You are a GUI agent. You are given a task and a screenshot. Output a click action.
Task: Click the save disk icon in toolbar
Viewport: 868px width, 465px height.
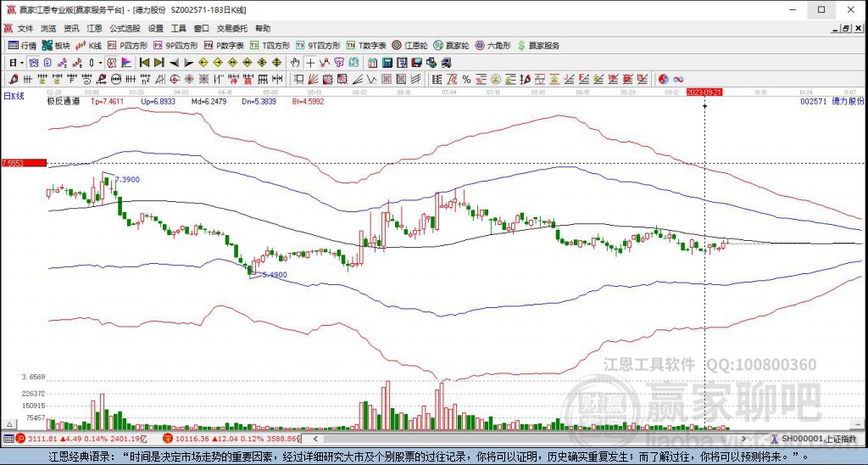(417, 63)
